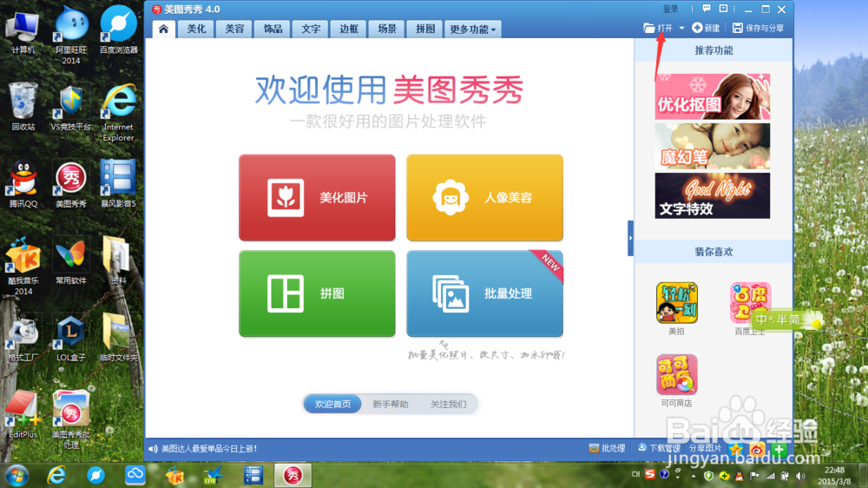This screenshot has height=488, width=868.
Task: Open 格式工厂 desktop shortcut
Action: [x=23, y=338]
